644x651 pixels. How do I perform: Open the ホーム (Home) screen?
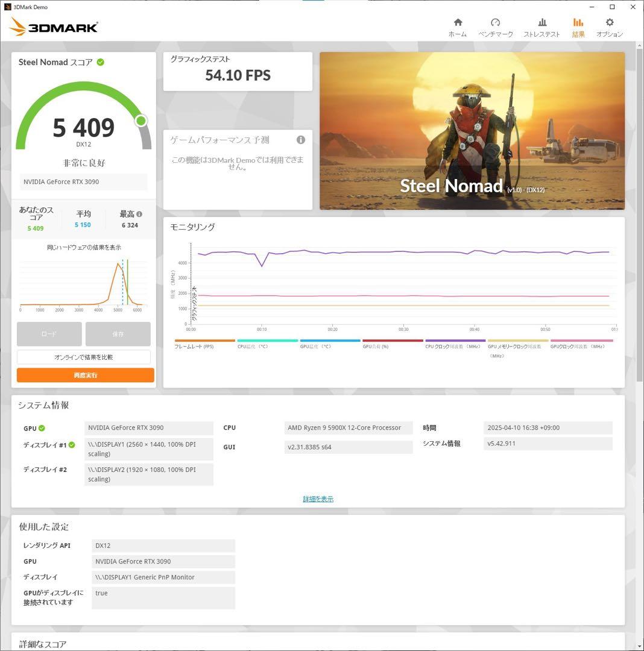pos(457,27)
